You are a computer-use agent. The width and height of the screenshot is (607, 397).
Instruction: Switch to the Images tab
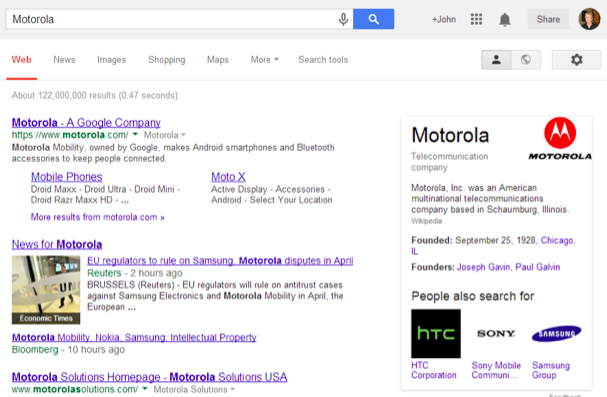[111, 60]
